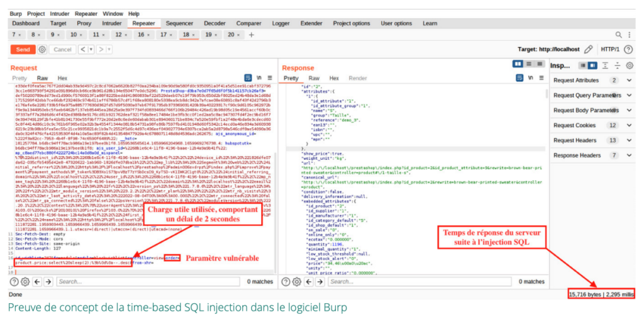The width and height of the screenshot is (644, 319).
Task: Dock Inspector layout right icon
Action: point(592,65)
